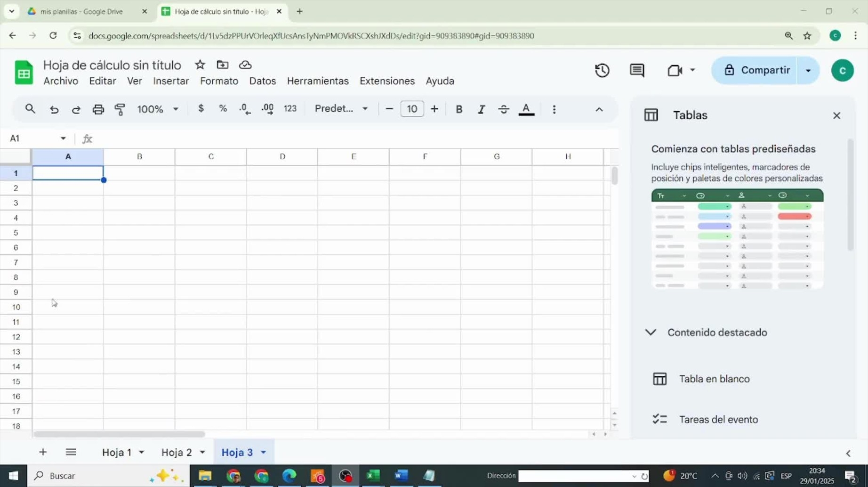Image resolution: width=868 pixels, height=487 pixels.
Task: Toggle strikethrough formatting
Action: [x=503, y=109]
